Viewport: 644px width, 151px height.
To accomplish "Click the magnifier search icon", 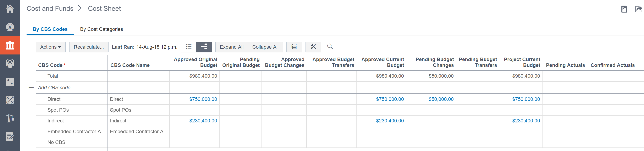I will [x=330, y=47].
